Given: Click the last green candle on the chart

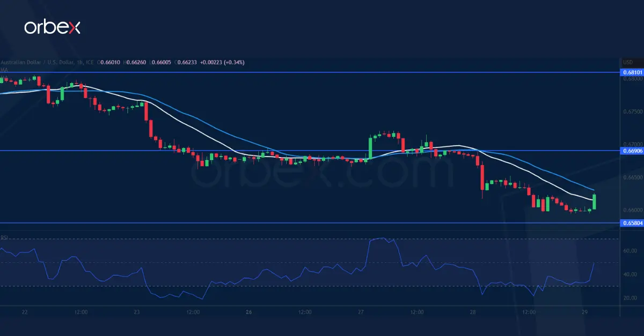Looking at the screenshot, I should (595, 201).
